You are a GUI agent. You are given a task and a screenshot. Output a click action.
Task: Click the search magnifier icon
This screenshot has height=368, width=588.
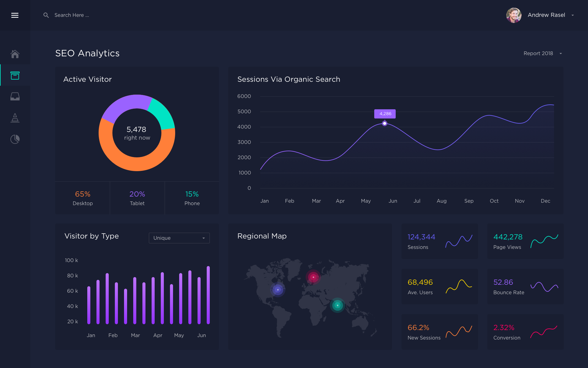(x=45, y=15)
